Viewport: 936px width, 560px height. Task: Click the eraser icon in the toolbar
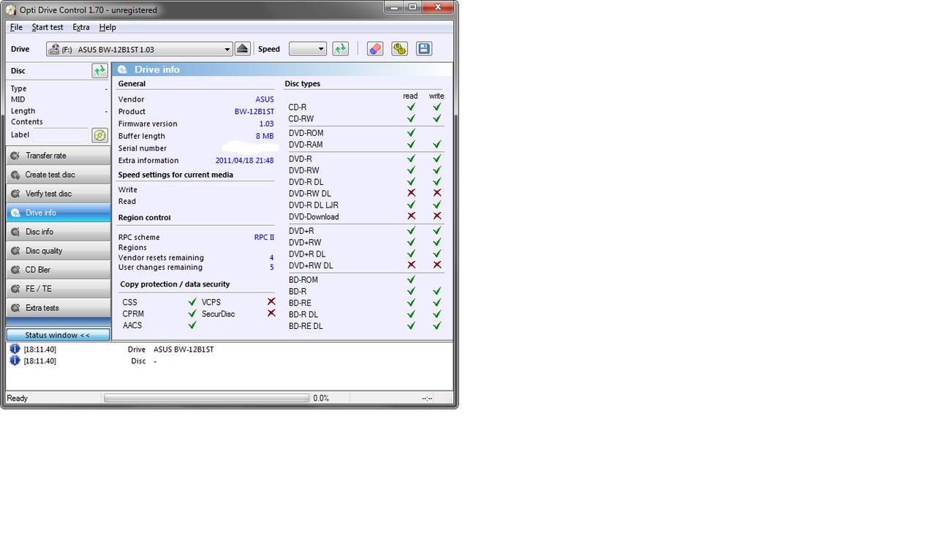375,49
